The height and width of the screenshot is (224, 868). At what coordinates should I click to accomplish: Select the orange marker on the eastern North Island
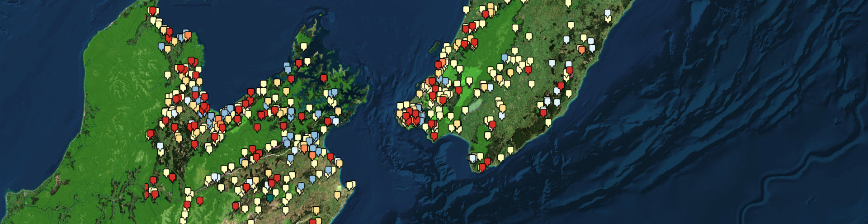coord(581,49)
